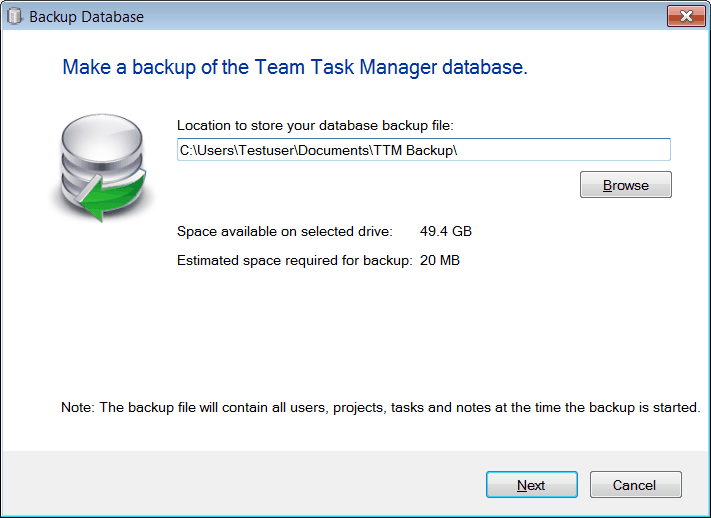Click the note text about backup contents
The height and width of the screenshot is (518, 711).
(400, 408)
